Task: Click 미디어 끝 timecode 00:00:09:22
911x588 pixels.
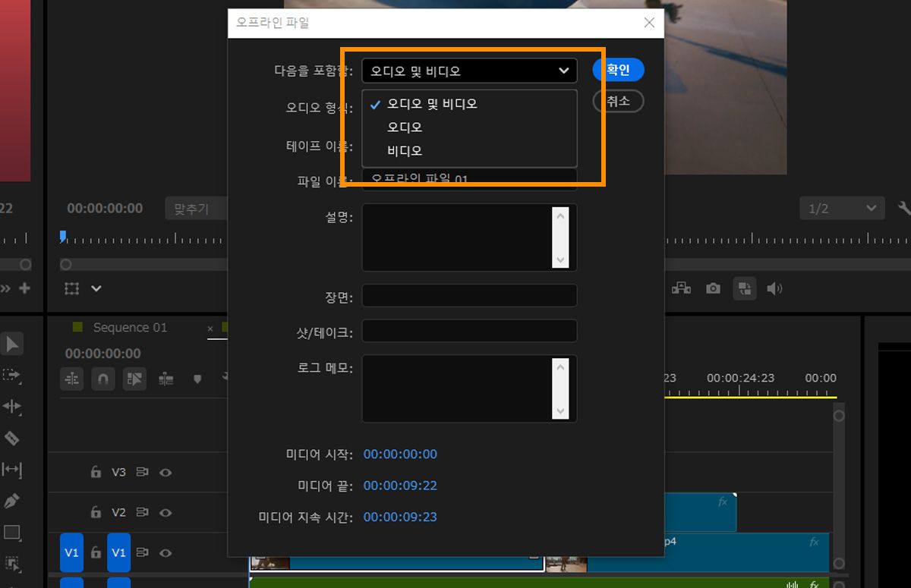Action: 400,485
